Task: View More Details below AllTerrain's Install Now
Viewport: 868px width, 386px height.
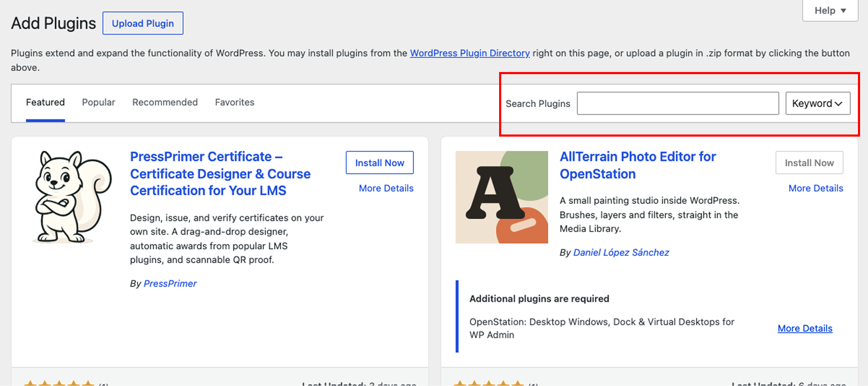Action: tap(816, 188)
